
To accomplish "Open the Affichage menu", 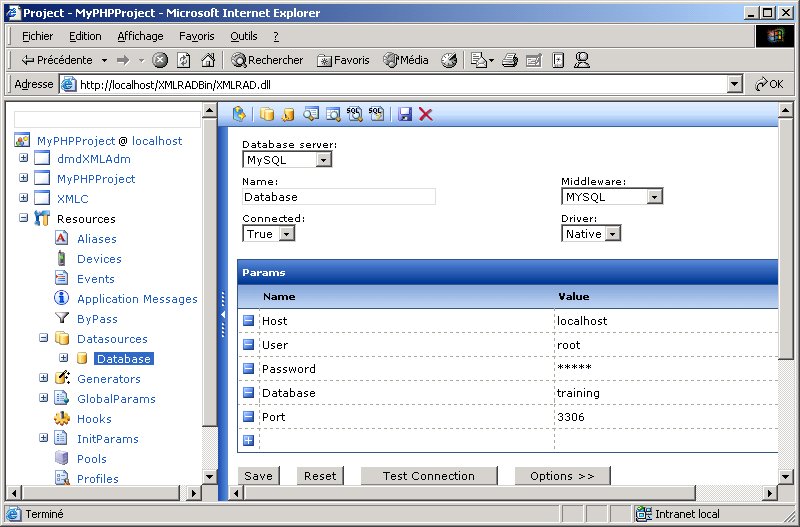I will click(140, 36).
